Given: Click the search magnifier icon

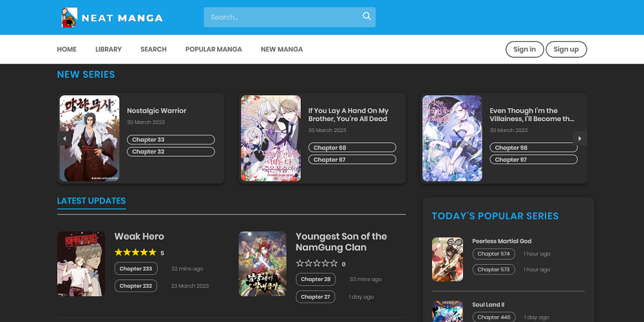Looking at the screenshot, I should click(367, 16).
